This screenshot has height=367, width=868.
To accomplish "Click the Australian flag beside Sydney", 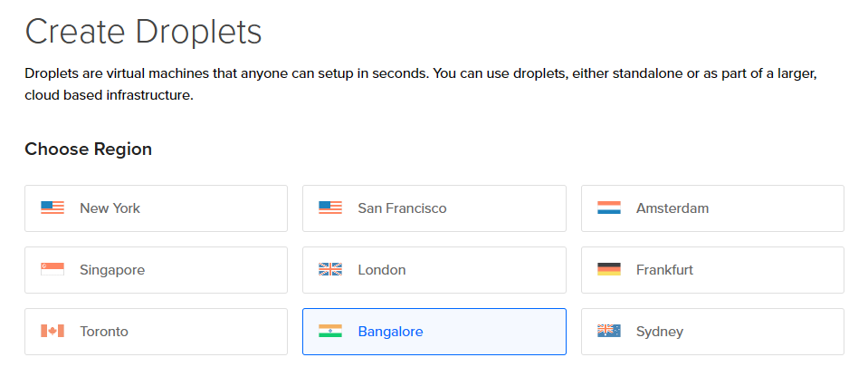I will [x=609, y=332].
